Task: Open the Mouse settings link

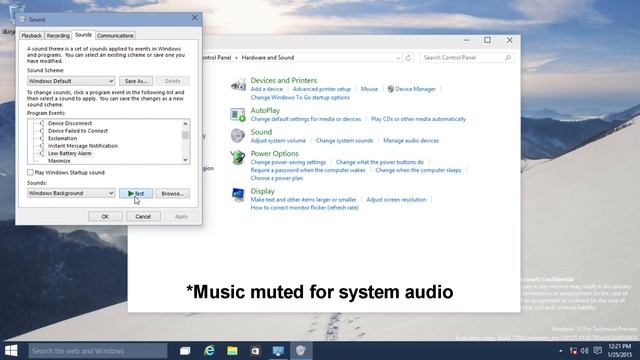Action: (369, 89)
